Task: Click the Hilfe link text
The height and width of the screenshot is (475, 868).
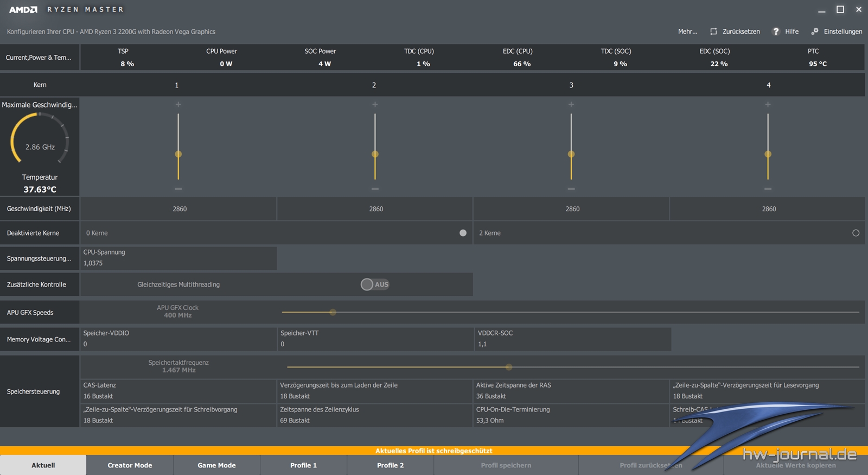Action: [x=792, y=31]
